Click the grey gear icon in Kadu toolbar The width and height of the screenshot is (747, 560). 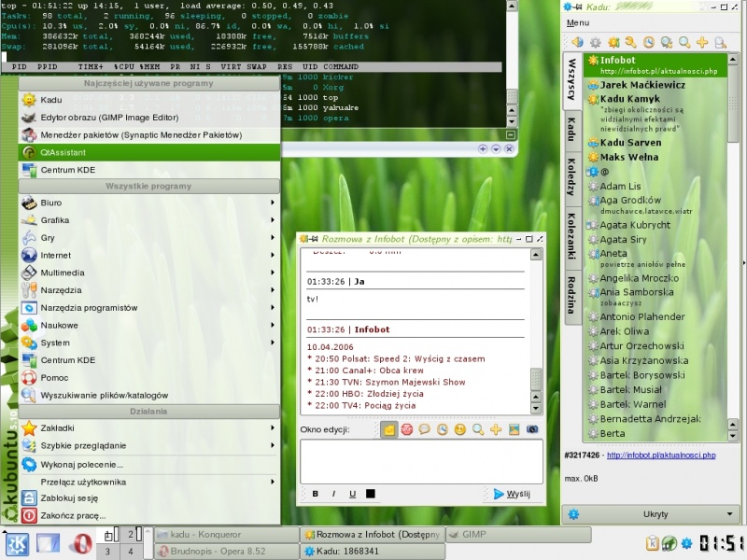[x=595, y=42]
